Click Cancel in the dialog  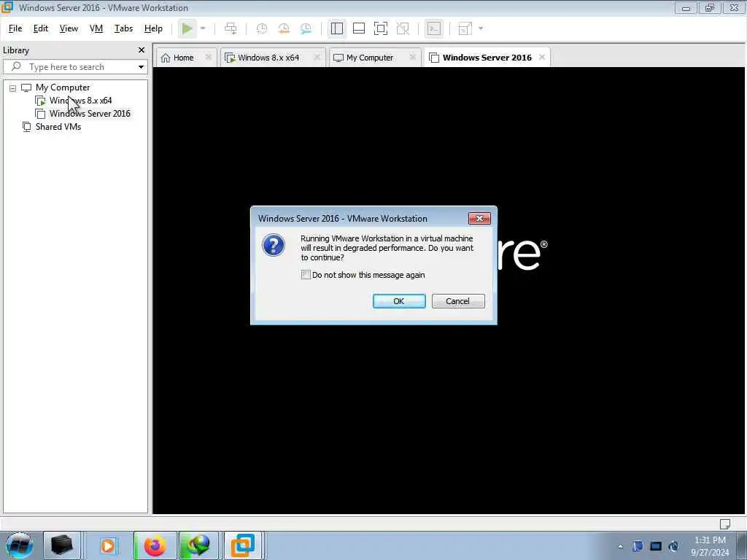tap(458, 301)
